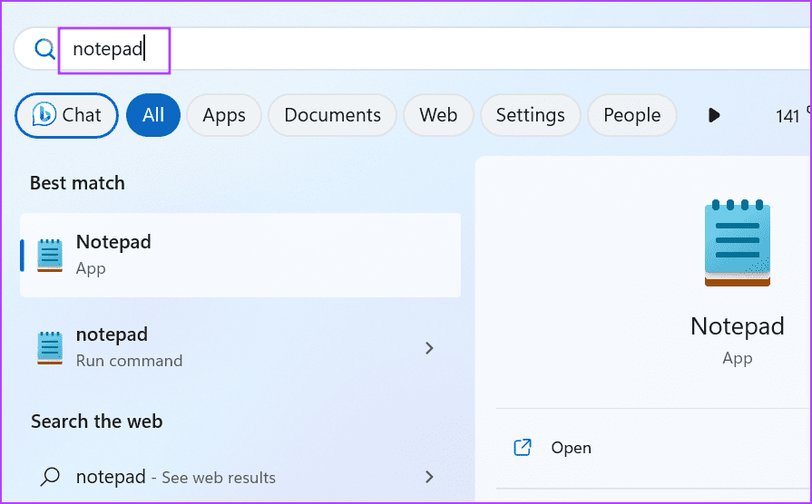Switch to the Apps filter
The height and width of the screenshot is (504, 812).
[224, 115]
